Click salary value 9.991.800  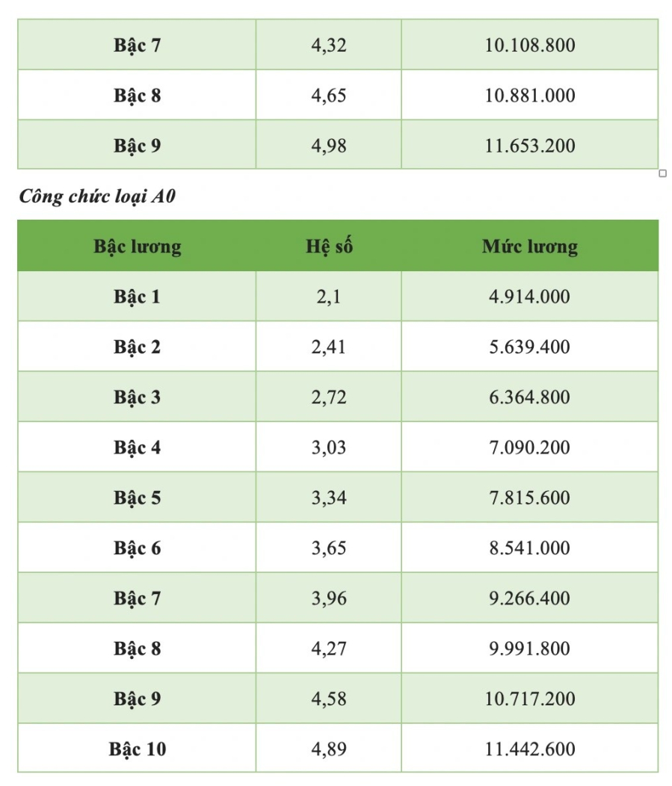(529, 648)
